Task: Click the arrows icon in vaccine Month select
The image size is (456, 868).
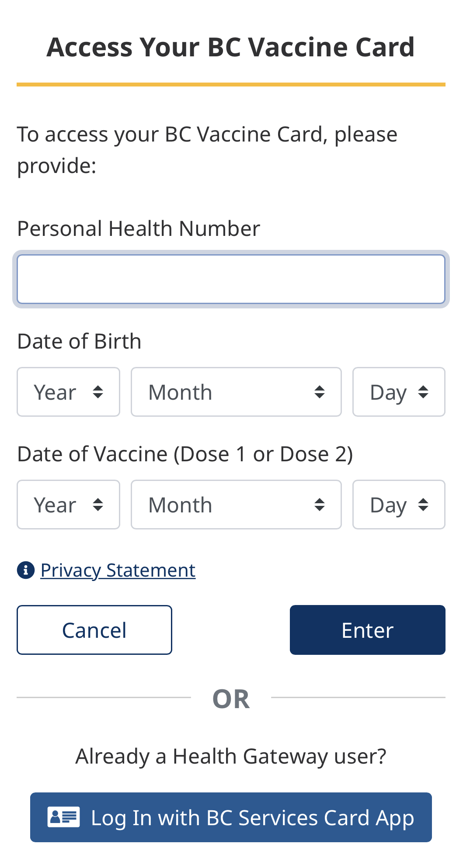Action: [320, 505]
